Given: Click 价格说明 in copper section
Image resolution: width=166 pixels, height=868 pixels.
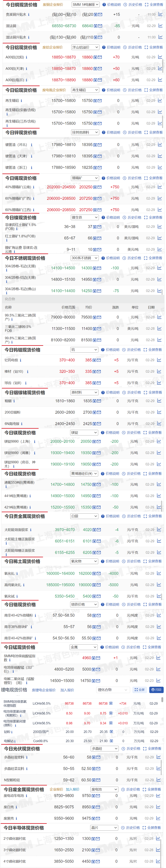Looking at the screenshot, I should [111, 5].
